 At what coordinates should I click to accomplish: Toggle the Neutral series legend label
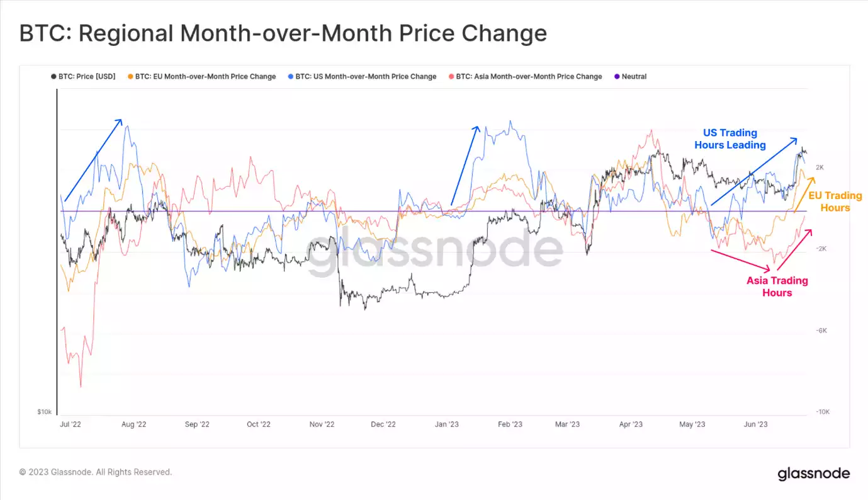coord(634,77)
